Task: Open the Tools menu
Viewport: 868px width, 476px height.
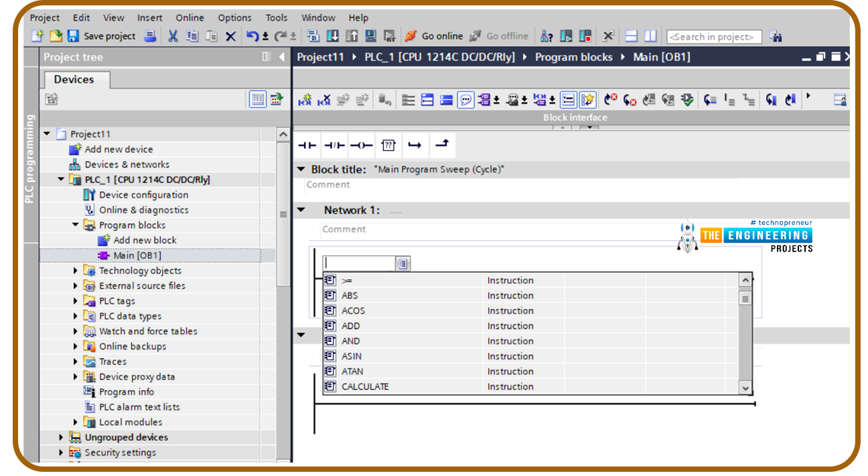Action: coord(277,17)
